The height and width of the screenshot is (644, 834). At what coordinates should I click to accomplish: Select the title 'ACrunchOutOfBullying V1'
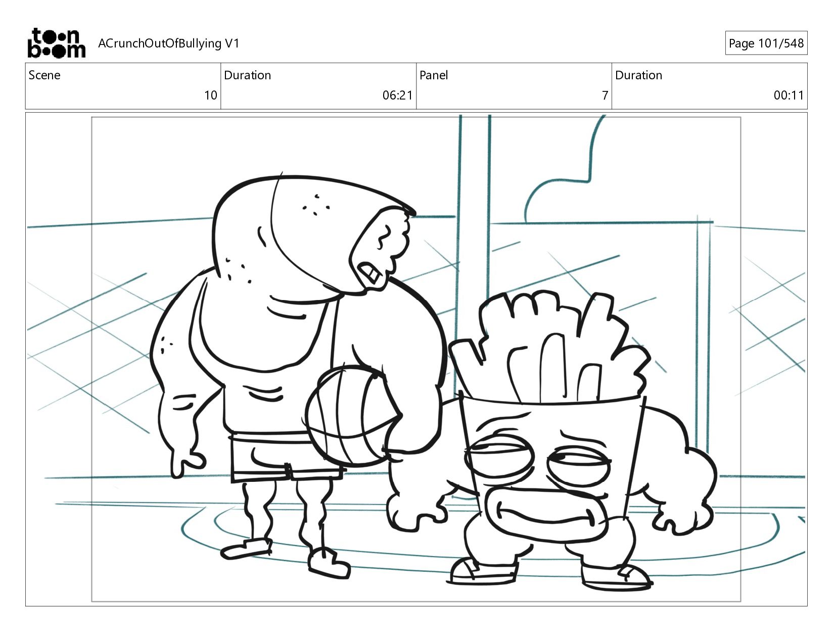point(168,43)
